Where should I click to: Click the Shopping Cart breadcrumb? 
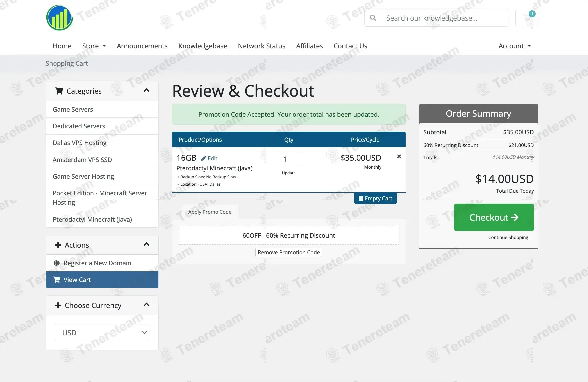point(67,63)
